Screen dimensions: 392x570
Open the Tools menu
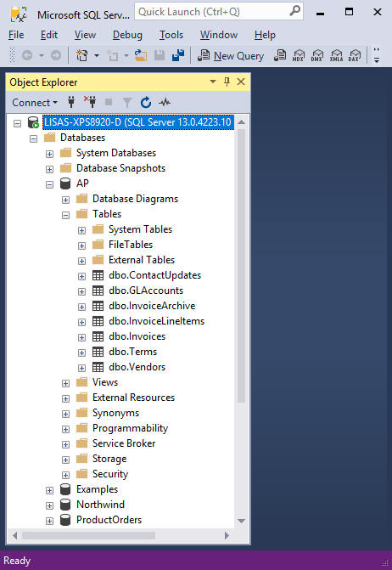171,35
